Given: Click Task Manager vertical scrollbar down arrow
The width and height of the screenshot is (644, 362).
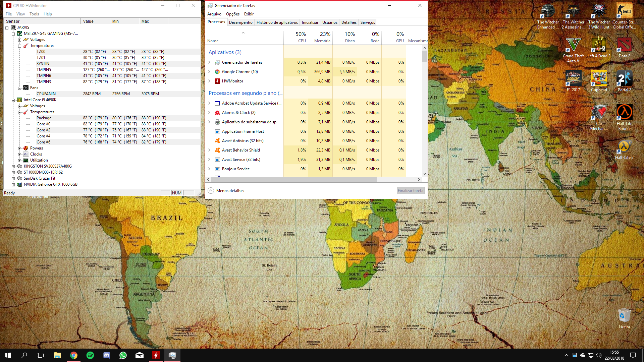Looking at the screenshot, I should [x=425, y=174].
